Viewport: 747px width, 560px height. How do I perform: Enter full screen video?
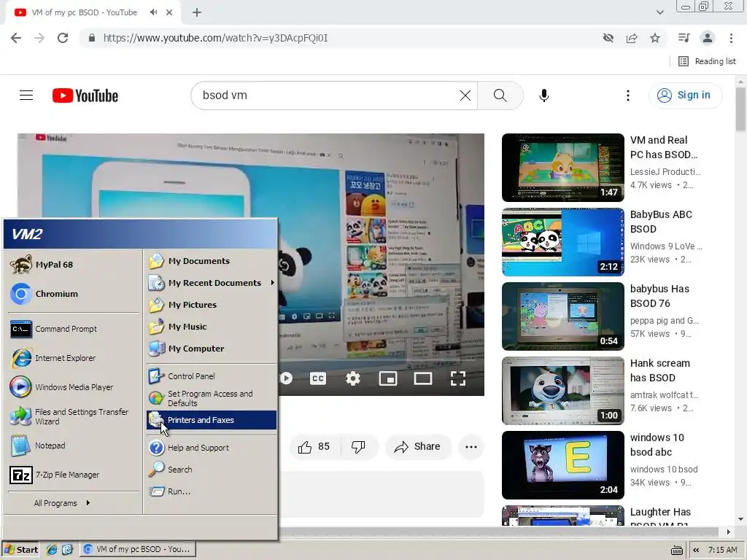pyautogui.click(x=458, y=378)
